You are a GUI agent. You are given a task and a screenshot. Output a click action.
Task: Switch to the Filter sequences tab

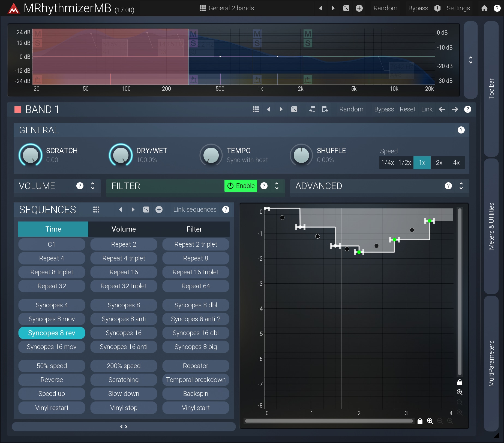coord(194,229)
